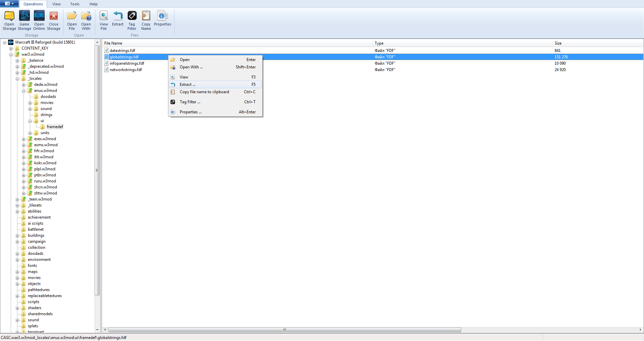Click the Properties icon in ribbon

163,16
